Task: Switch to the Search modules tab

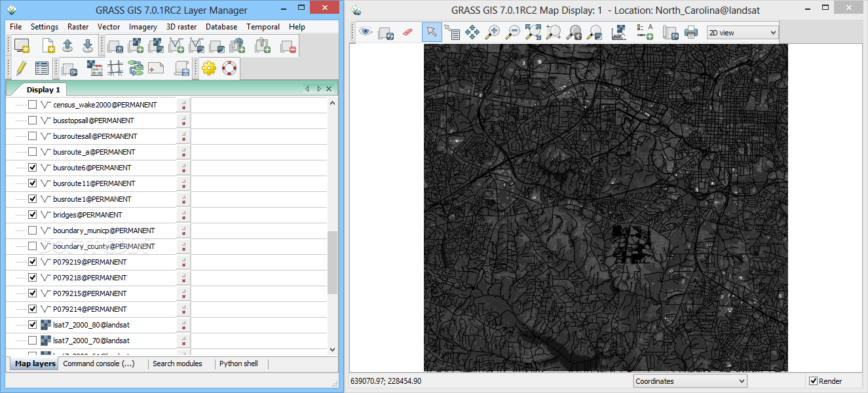Action: (x=178, y=364)
